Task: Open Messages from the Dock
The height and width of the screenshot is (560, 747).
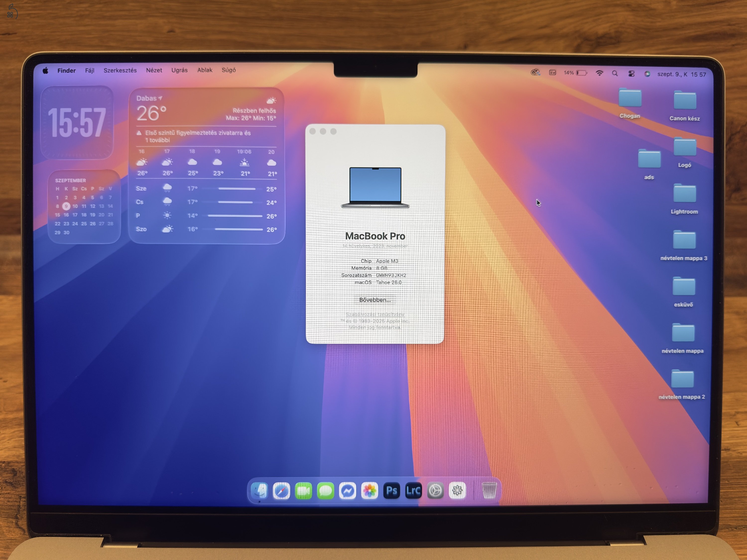Action: point(325,491)
